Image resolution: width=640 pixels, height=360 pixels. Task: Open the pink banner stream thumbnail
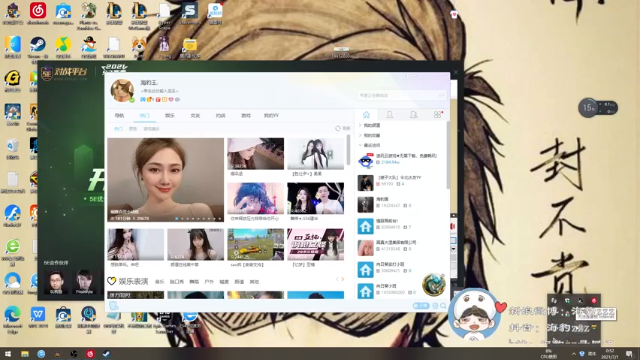[x=316, y=244]
